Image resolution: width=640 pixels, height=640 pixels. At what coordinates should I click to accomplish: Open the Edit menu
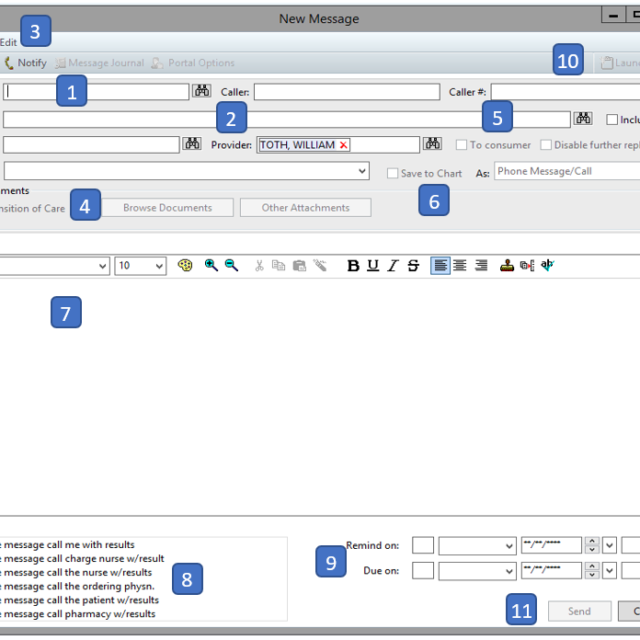[8, 42]
